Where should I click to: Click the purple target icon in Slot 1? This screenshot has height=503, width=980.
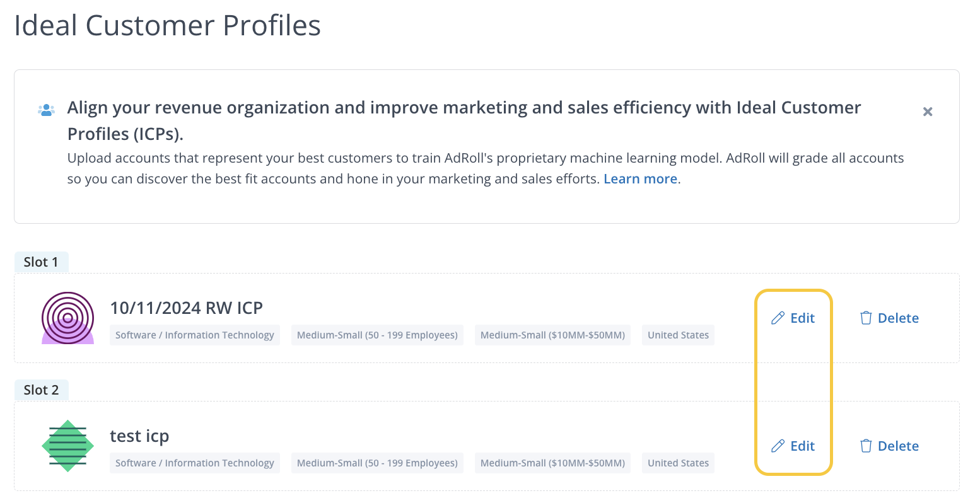click(67, 318)
